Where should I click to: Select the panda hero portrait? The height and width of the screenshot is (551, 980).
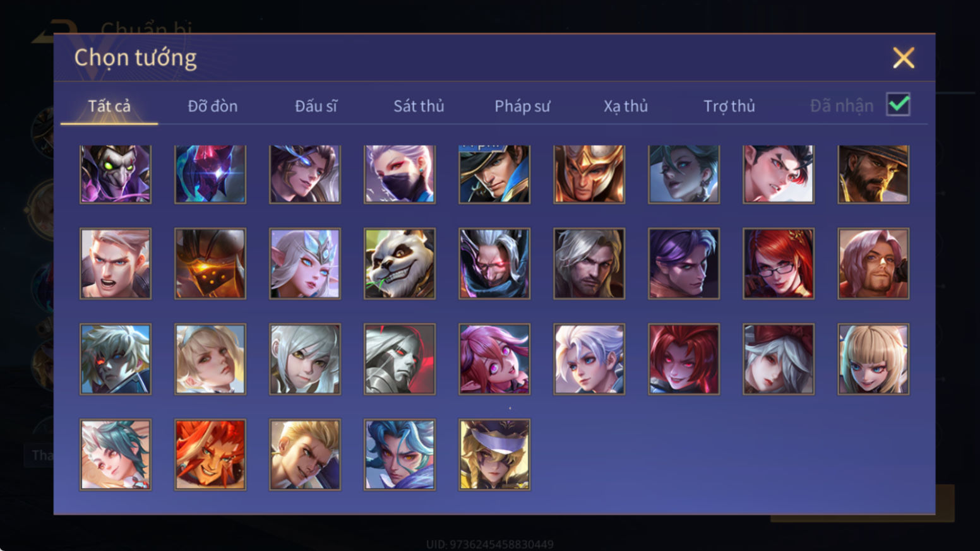pyautogui.click(x=400, y=263)
